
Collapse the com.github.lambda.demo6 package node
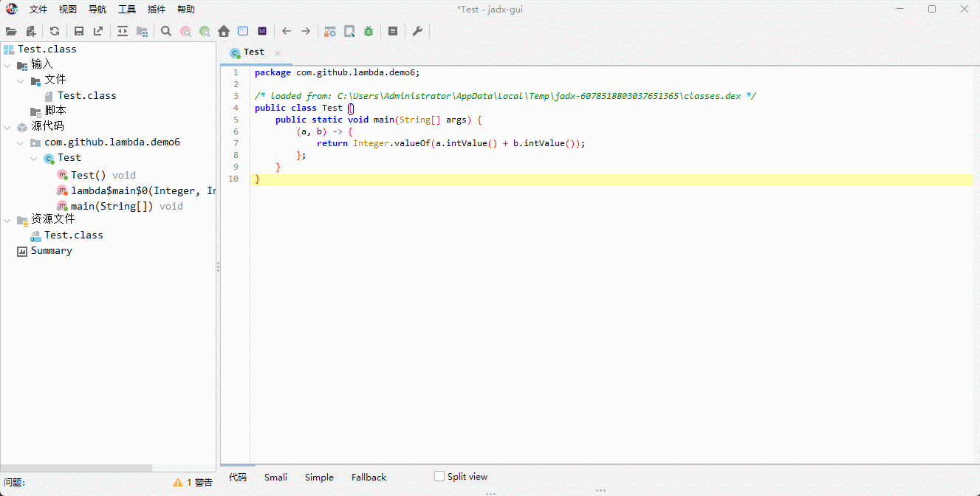tap(21, 142)
